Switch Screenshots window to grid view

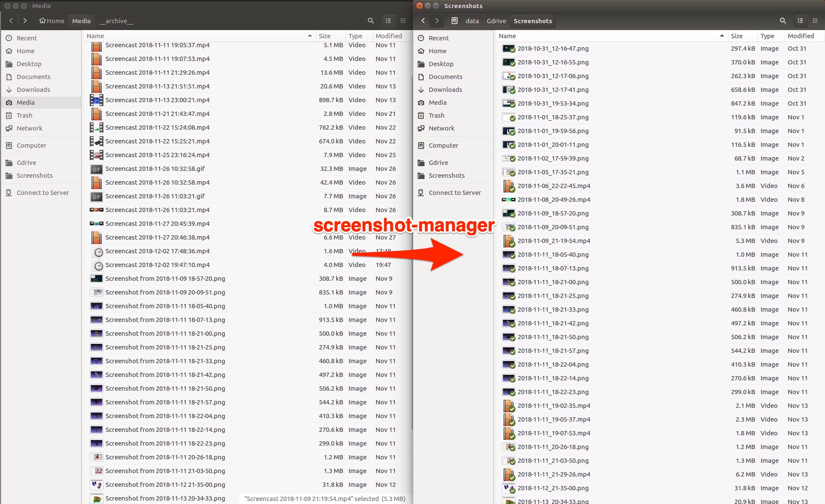pos(815,21)
